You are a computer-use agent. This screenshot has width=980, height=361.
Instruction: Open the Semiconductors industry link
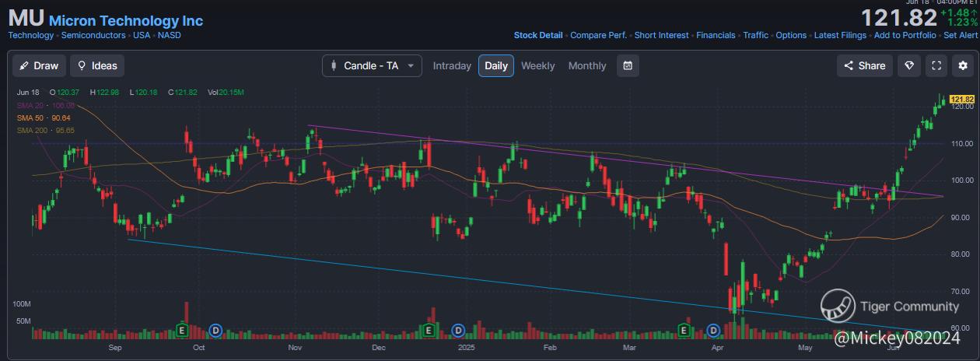pos(93,36)
